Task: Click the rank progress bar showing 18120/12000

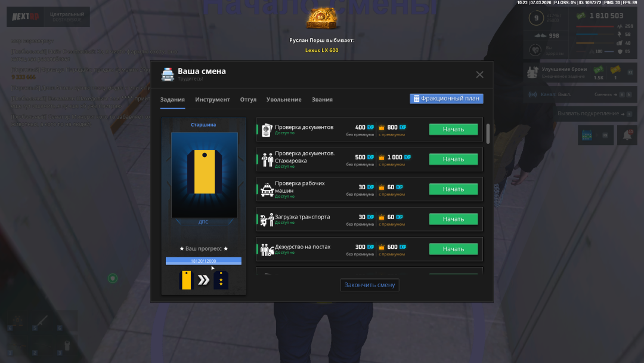Action: tap(203, 261)
